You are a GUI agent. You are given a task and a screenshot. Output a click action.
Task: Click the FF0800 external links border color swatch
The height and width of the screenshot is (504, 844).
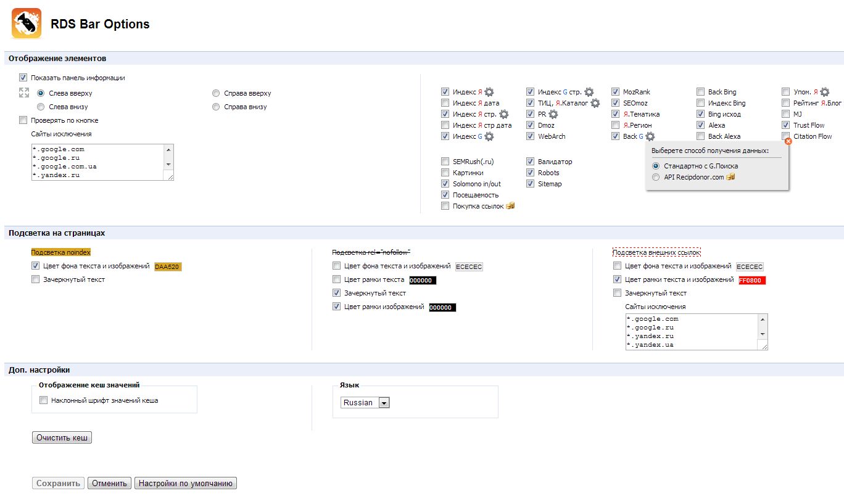[751, 280]
